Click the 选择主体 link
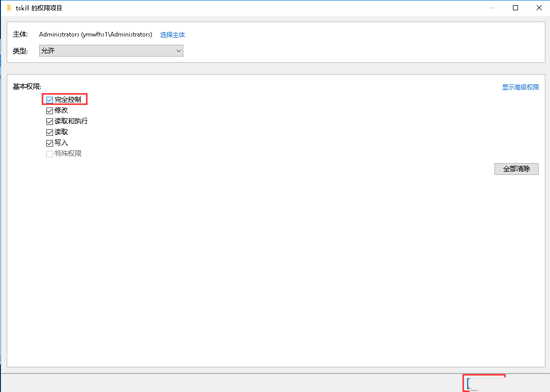Viewport: 550px width, 392px height. [x=172, y=34]
